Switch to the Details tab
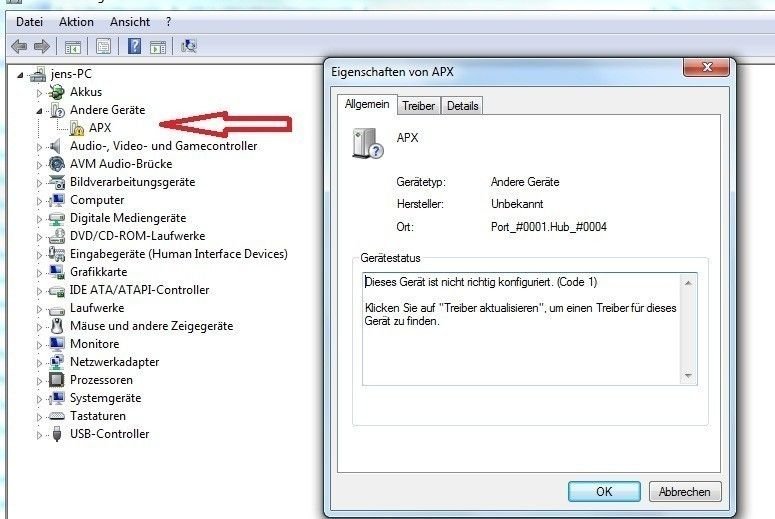Screen dimensions: 775x519 462,106
